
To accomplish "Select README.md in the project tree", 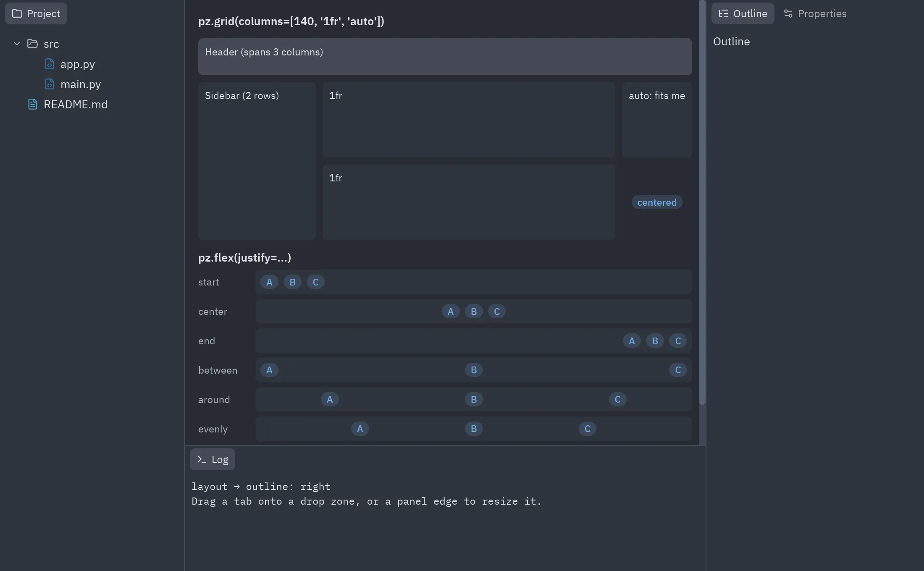I will (x=76, y=104).
